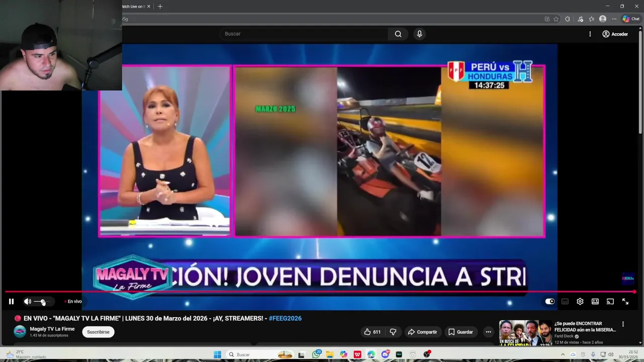The height and width of the screenshot is (362, 644).
Task: Open the media control music icon
Action: (x=580, y=19)
